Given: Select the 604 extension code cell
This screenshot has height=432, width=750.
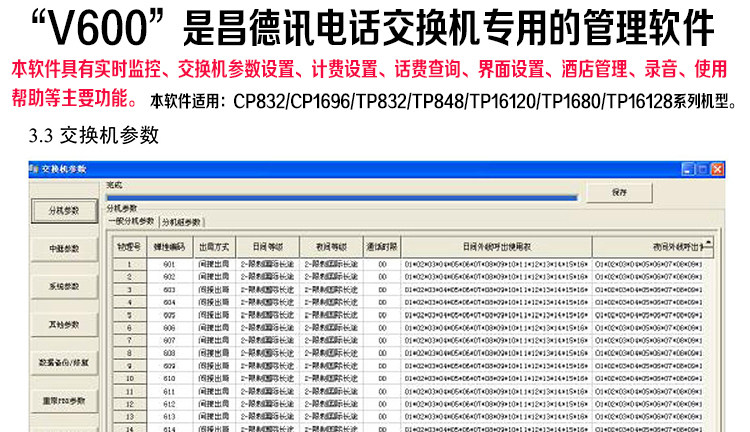Looking at the screenshot, I should [x=169, y=302].
